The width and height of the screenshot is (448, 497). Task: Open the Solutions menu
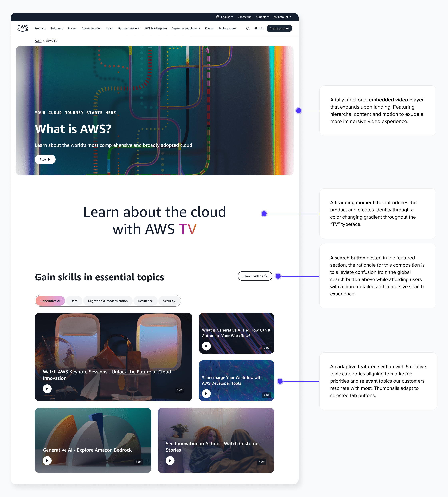(57, 29)
